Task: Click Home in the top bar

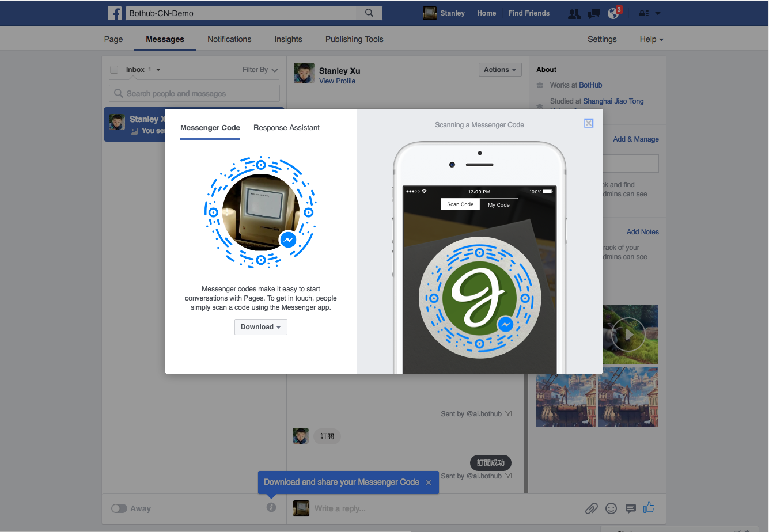Action: coord(486,13)
